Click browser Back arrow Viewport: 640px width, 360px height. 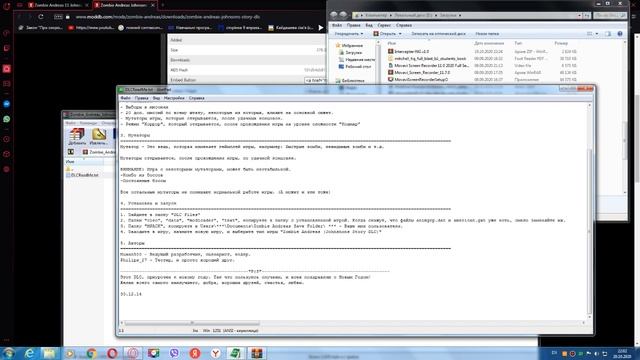click(19, 17)
